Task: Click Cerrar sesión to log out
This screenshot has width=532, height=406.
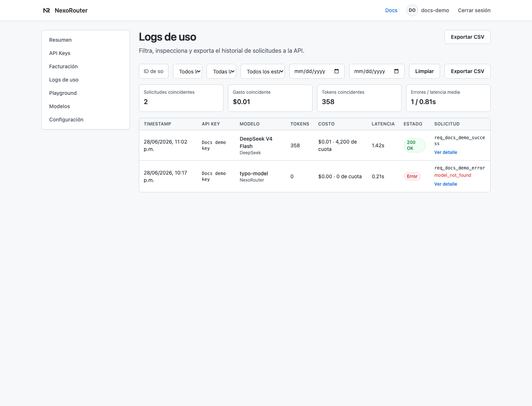Action: (474, 10)
